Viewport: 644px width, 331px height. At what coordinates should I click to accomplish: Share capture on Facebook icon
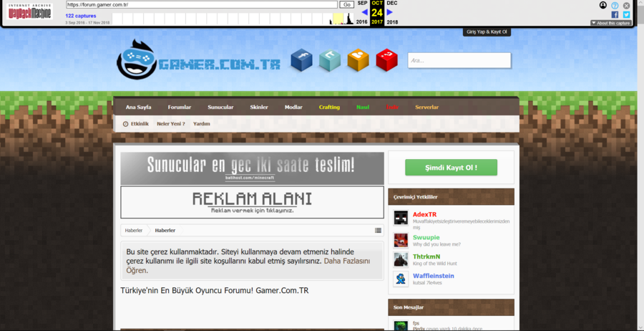[x=615, y=15]
